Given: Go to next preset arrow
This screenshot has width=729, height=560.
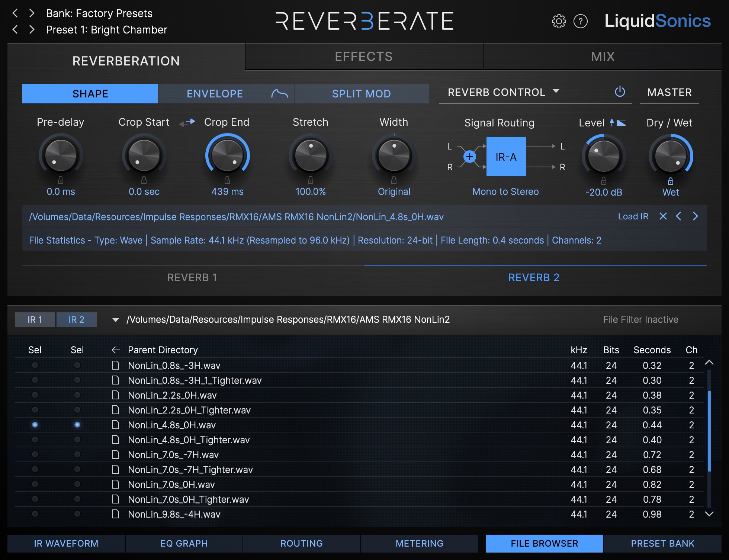Looking at the screenshot, I should coord(32,29).
